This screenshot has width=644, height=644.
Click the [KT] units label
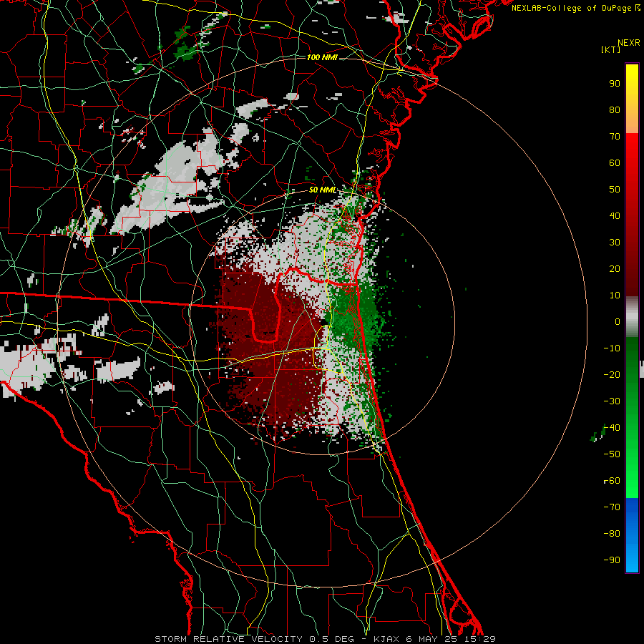coord(610,49)
